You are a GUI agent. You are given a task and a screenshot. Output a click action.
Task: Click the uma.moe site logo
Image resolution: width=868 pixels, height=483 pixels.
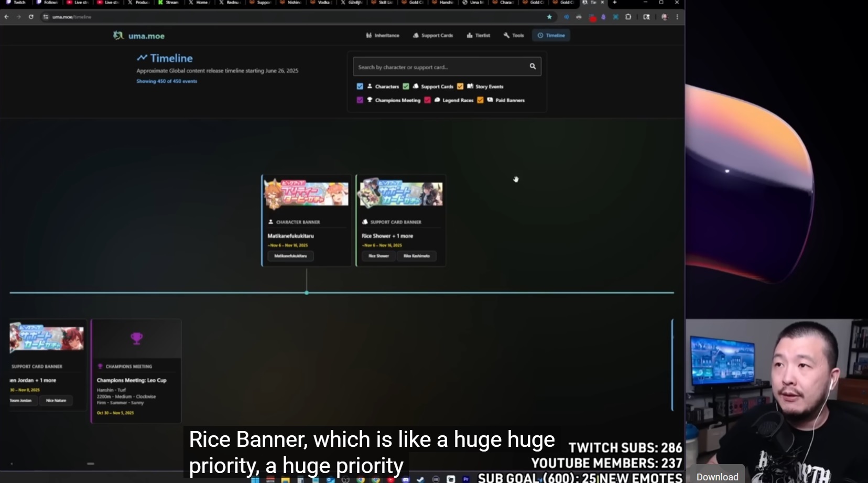[139, 36]
